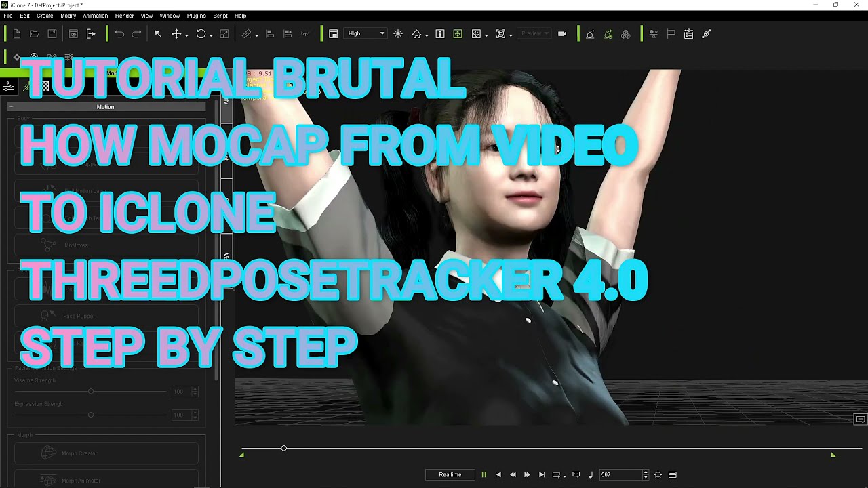Open the render preview icon
Image resolution: width=868 pixels, height=488 pixels.
point(73,34)
